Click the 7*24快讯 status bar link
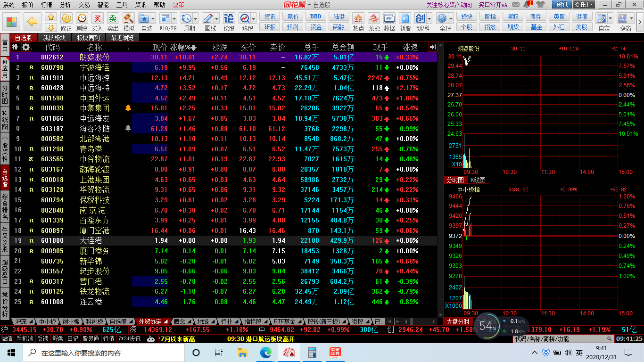The image size is (644, 362). pyautogui.click(x=129, y=338)
